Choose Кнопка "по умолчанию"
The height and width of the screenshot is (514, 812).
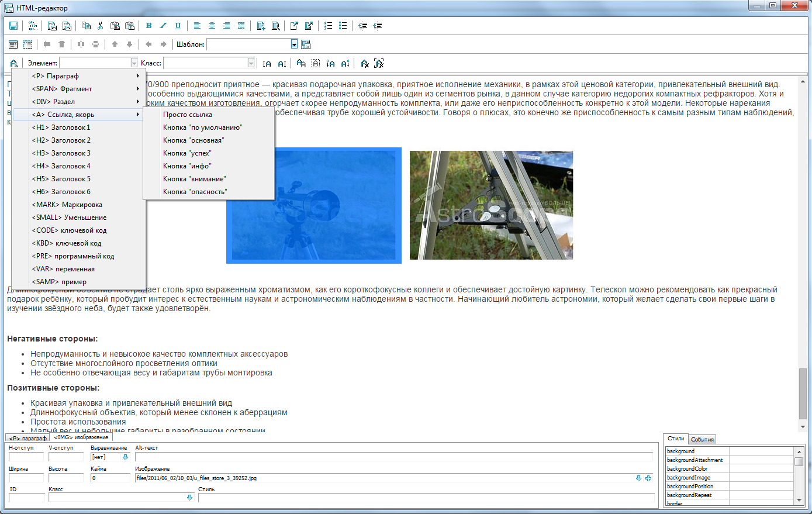click(x=209, y=127)
